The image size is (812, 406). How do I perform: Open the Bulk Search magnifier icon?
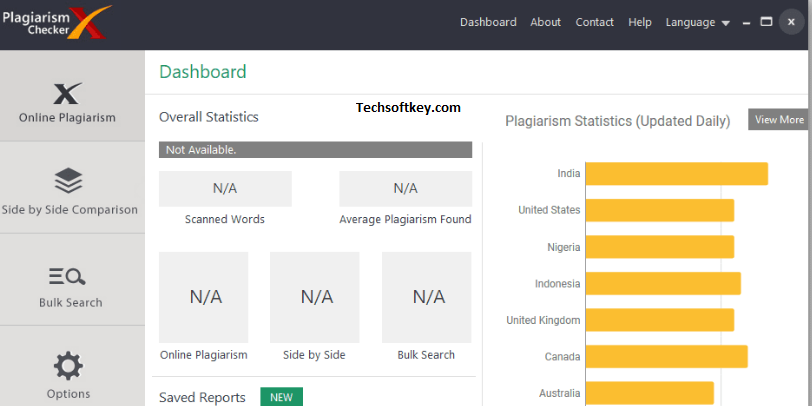click(67, 277)
